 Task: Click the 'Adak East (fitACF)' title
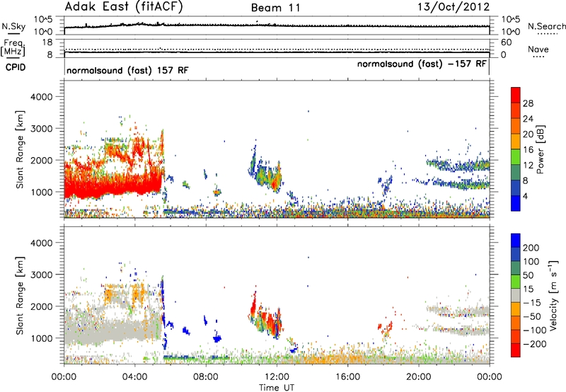[x=124, y=6]
